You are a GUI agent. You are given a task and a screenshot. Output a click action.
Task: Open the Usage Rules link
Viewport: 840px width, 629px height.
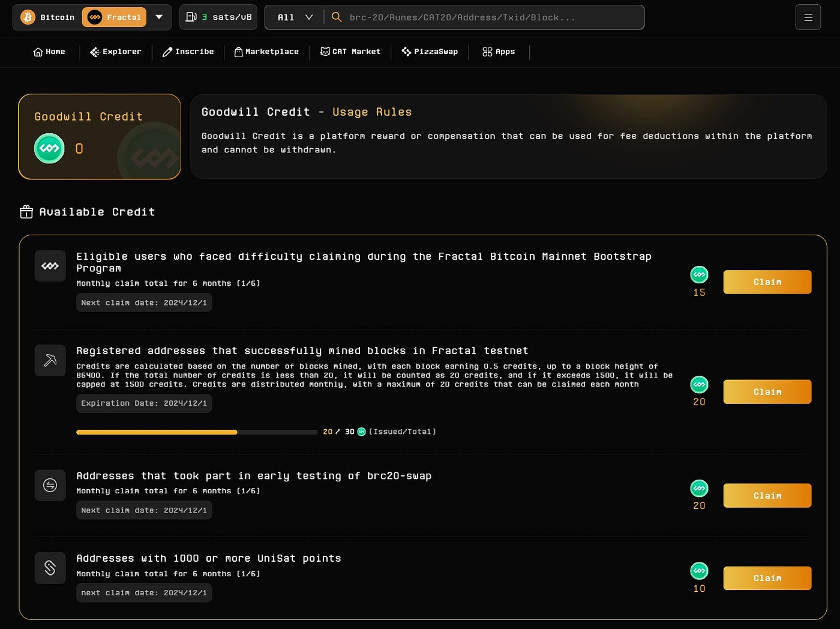[x=372, y=112]
